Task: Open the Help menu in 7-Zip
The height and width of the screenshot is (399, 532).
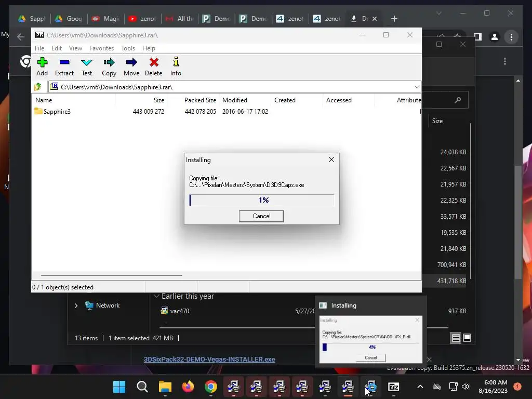Action: [x=149, y=48]
